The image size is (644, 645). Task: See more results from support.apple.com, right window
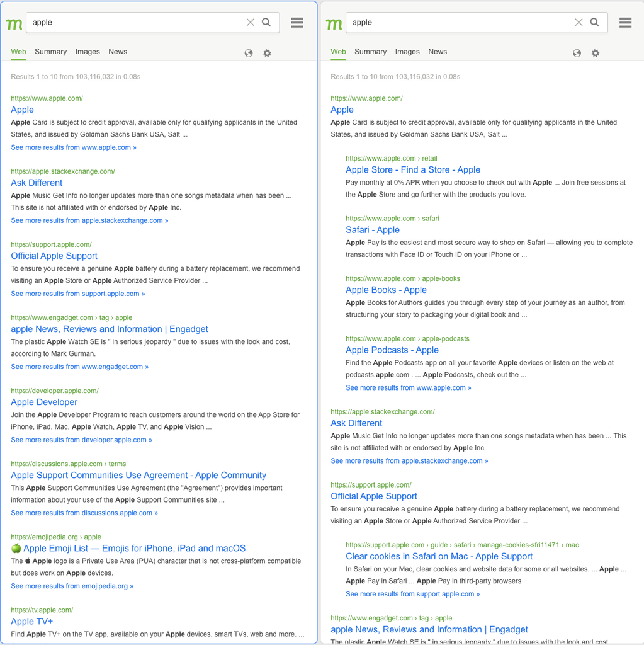point(412,595)
